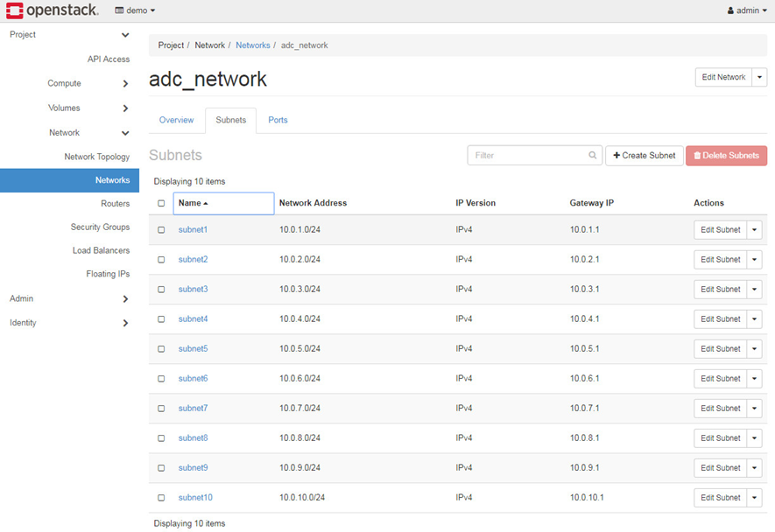775x532 pixels.
Task: Click the OpenStack logo
Action: click(51, 10)
